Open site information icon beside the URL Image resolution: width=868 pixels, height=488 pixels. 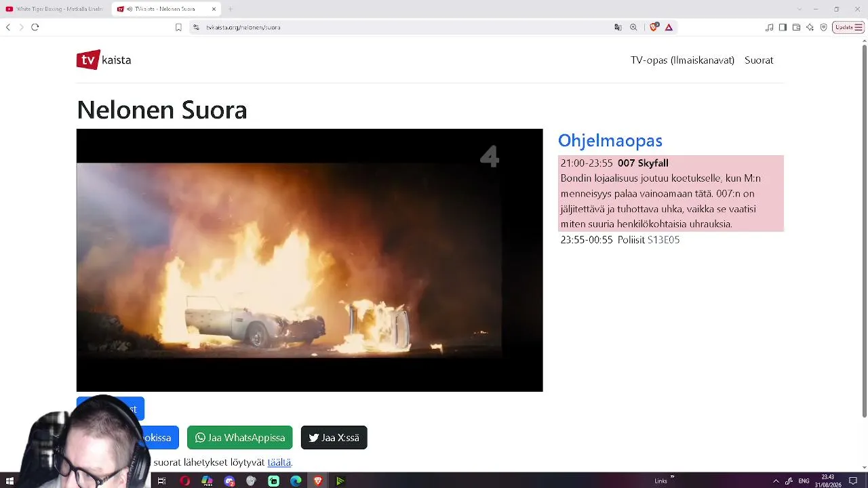[196, 27]
